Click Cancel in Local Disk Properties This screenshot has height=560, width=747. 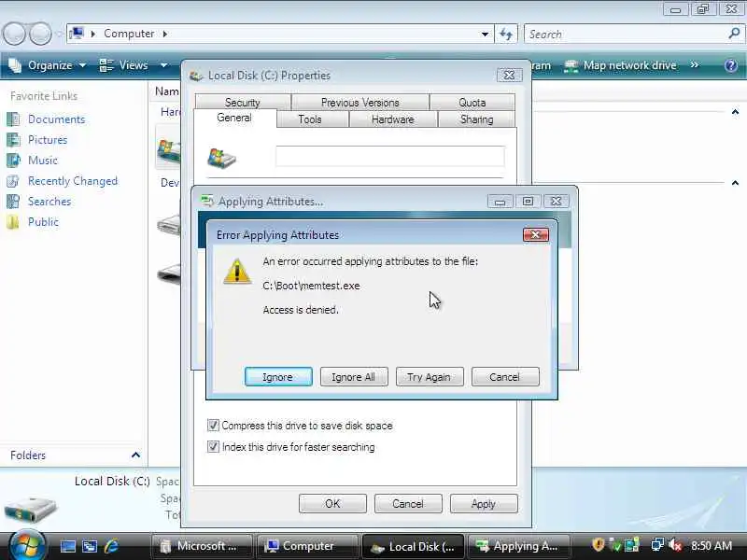click(x=408, y=503)
